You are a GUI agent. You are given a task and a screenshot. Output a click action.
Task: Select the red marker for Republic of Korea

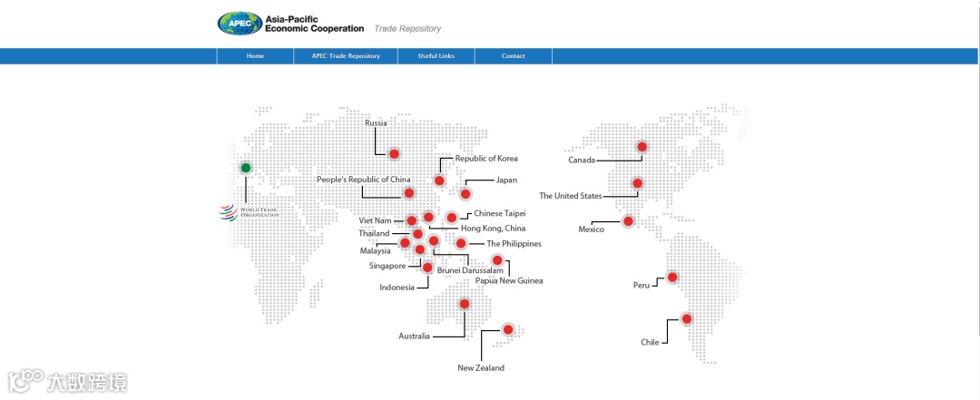point(439,180)
